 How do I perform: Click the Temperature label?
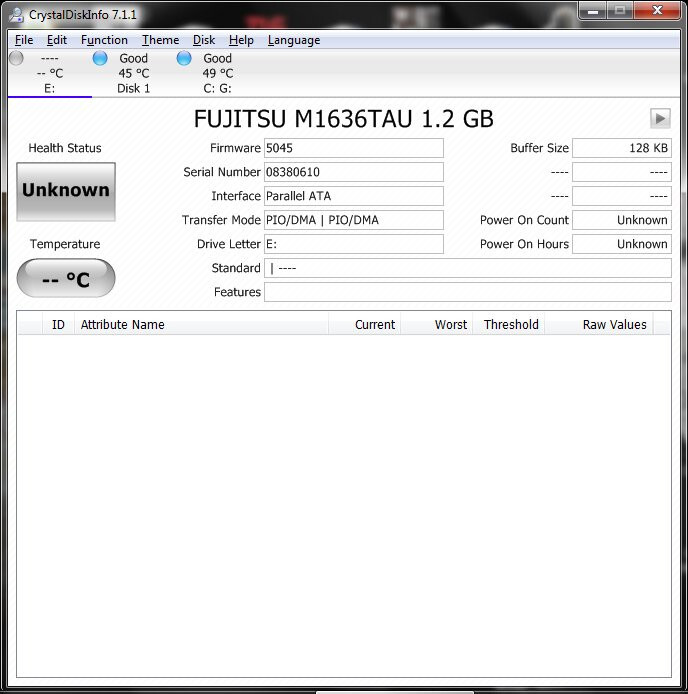pos(65,244)
